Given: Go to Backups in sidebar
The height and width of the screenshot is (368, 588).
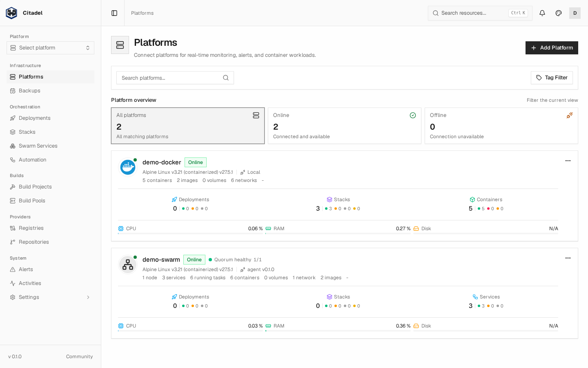Looking at the screenshot, I should click(x=50, y=91).
